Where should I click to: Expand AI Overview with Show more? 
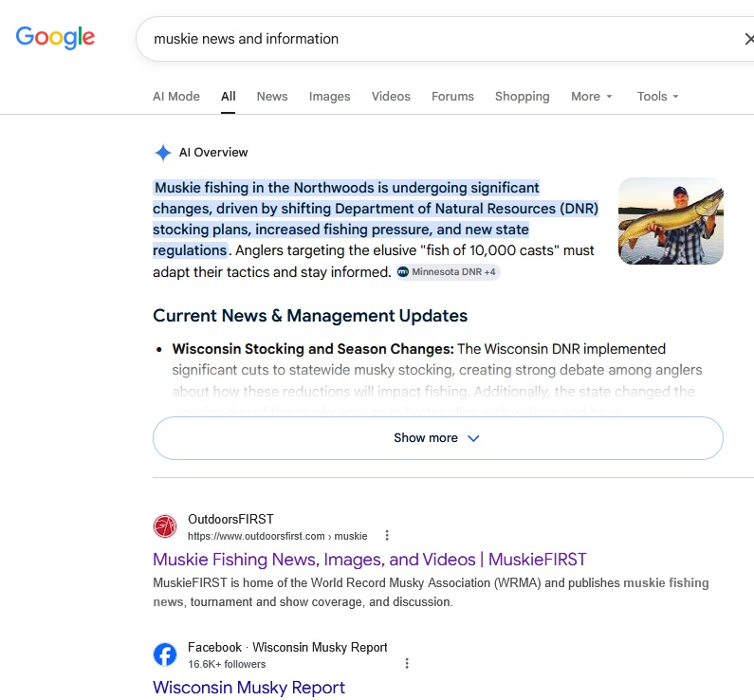[437, 438]
